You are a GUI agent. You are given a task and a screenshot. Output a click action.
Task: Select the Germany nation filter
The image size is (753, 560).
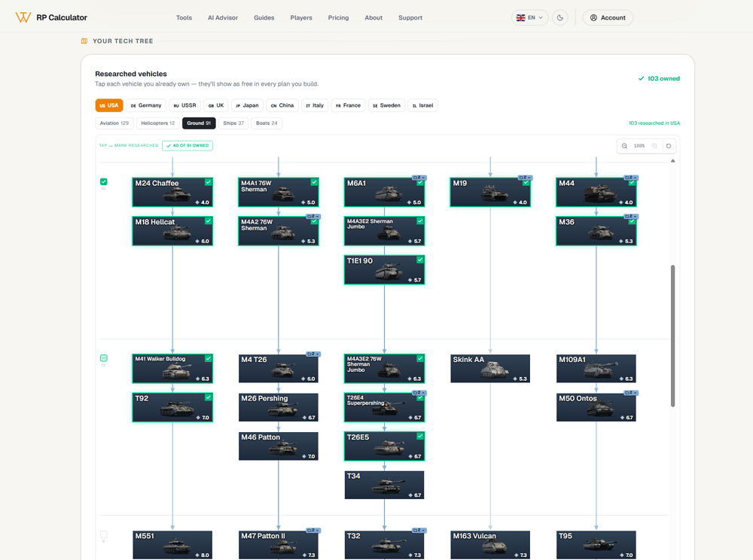146,105
